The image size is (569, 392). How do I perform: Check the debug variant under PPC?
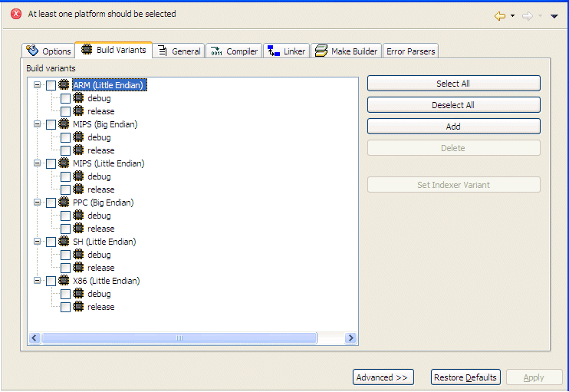click(x=65, y=216)
